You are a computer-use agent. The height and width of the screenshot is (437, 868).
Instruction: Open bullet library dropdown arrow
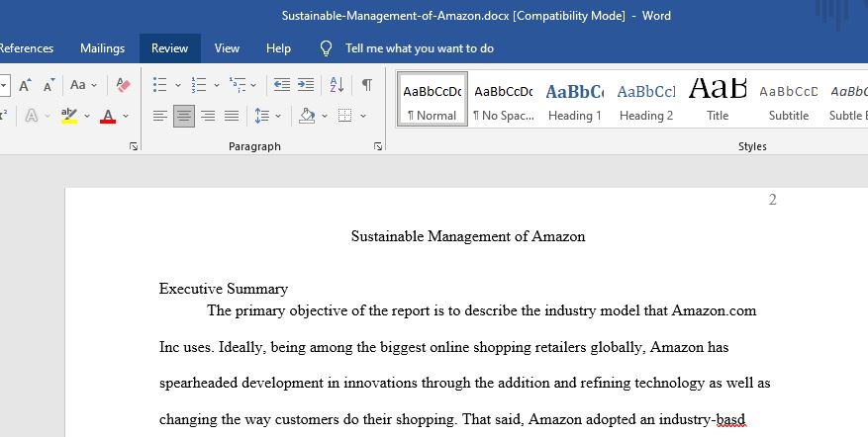pyautogui.click(x=178, y=85)
